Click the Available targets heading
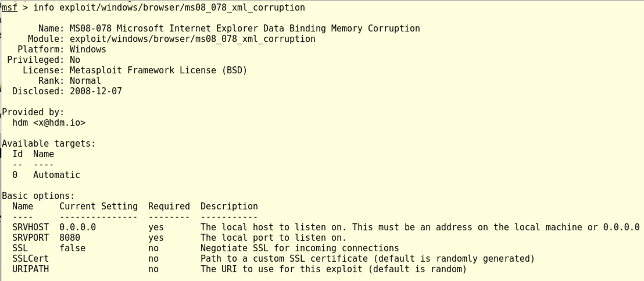644x281 pixels. point(48,144)
